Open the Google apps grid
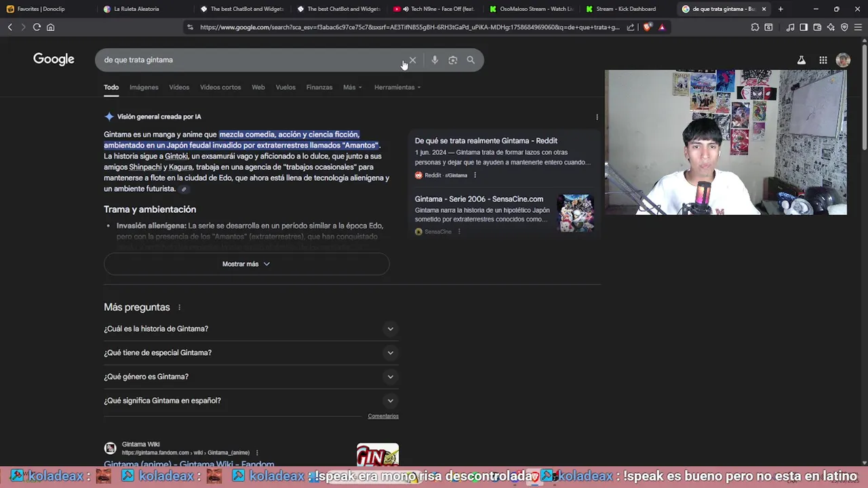868x488 pixels. click(x=823, y=60)
